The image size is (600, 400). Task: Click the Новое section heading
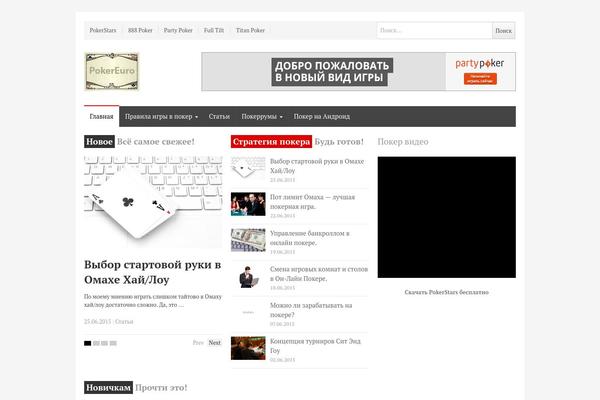[x=99, y=142]
